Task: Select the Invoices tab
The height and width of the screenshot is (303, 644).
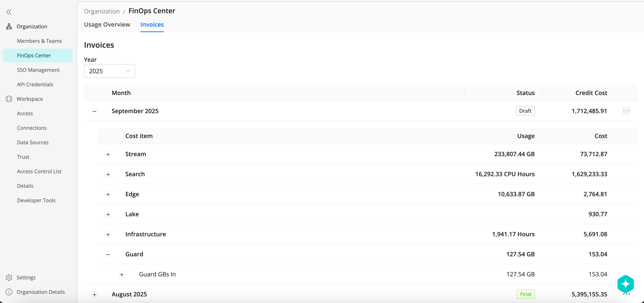Action: point(152,25)
